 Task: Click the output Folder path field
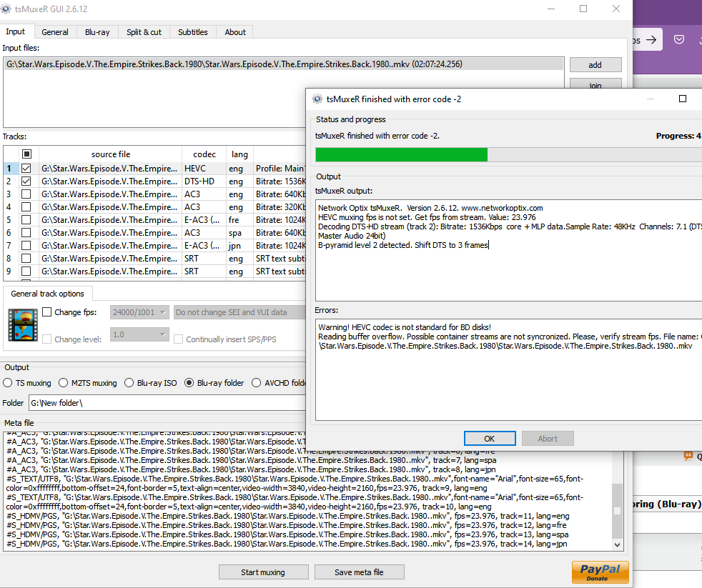click(x=167, y=403)
